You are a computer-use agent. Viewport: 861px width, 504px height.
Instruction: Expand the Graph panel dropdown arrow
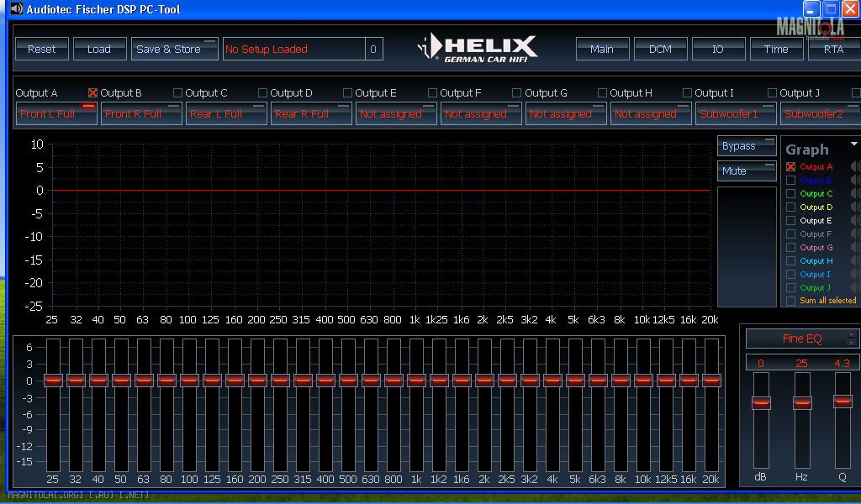[854, 144]
